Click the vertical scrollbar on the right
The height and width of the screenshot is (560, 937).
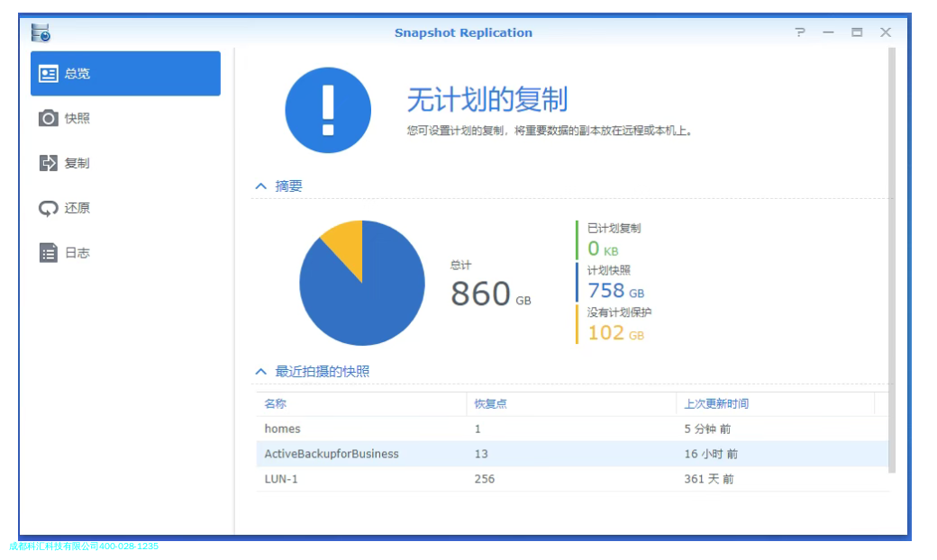pos(892,260)
